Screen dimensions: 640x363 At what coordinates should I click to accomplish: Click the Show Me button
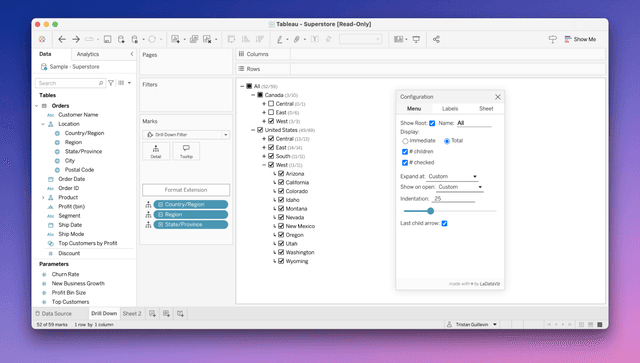point(580,39)
